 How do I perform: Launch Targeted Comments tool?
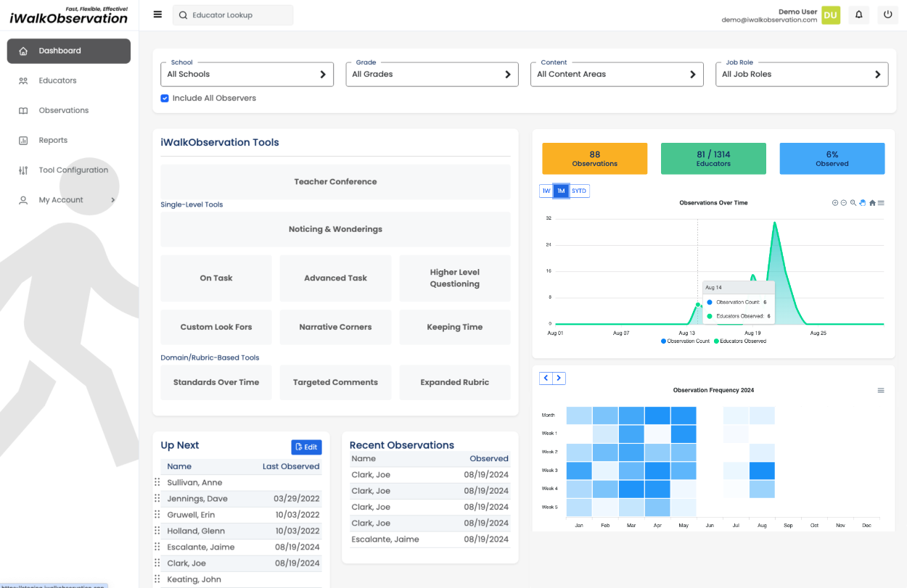pyautogui.click(x=335, y=382)
